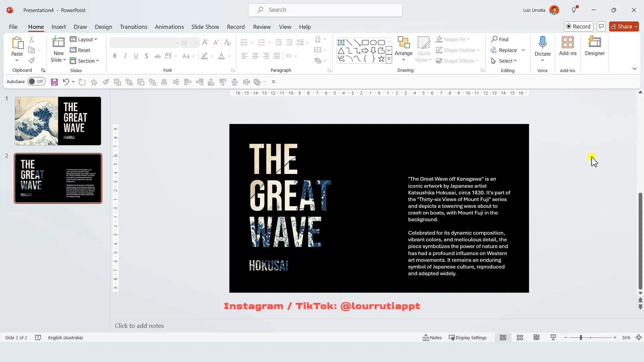Open Display Settings in status bar
This screenshot has height=362, width=644.
click(468, 338)
